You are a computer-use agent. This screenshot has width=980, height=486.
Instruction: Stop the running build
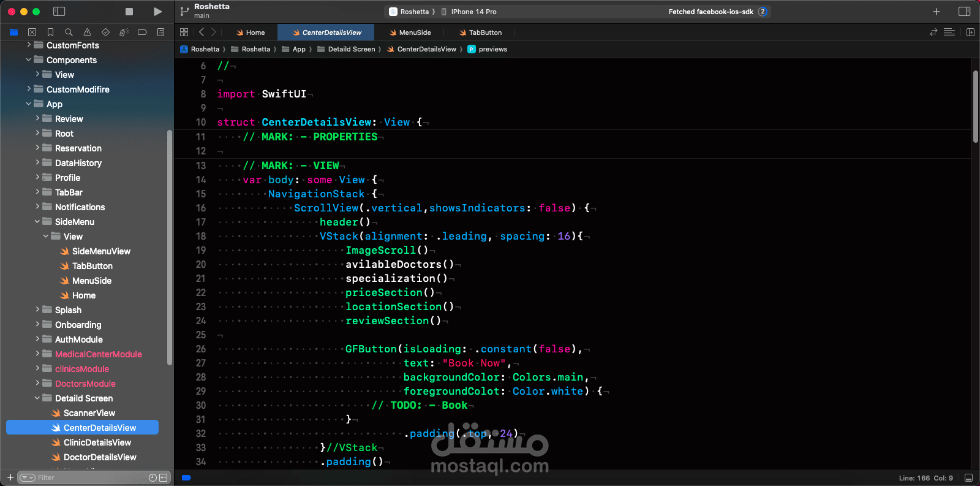129,12
